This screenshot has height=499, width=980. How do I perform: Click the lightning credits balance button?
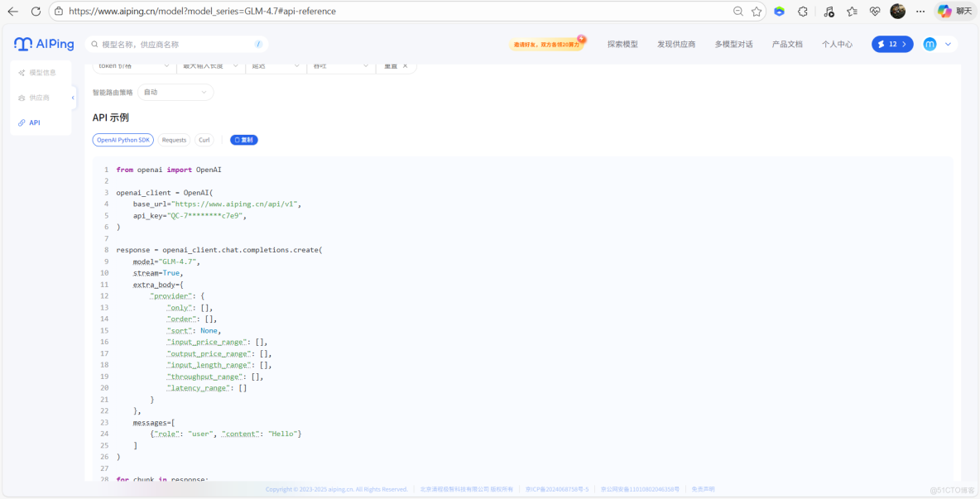(x=891, y=44)
